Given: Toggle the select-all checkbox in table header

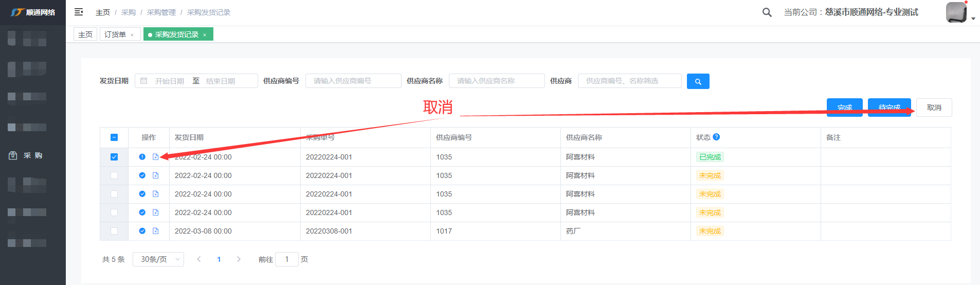Looking at the screenshot, I should [x=114, y=137].
